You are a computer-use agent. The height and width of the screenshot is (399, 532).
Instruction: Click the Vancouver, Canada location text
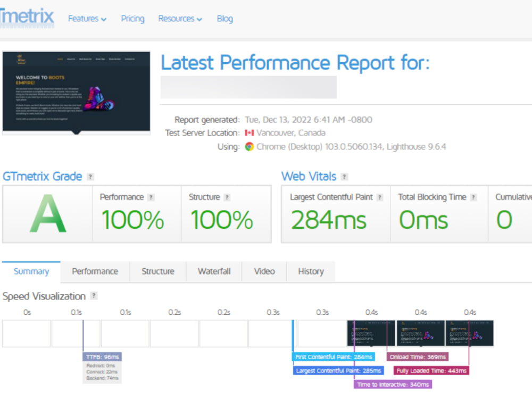(x=291, y=132)
